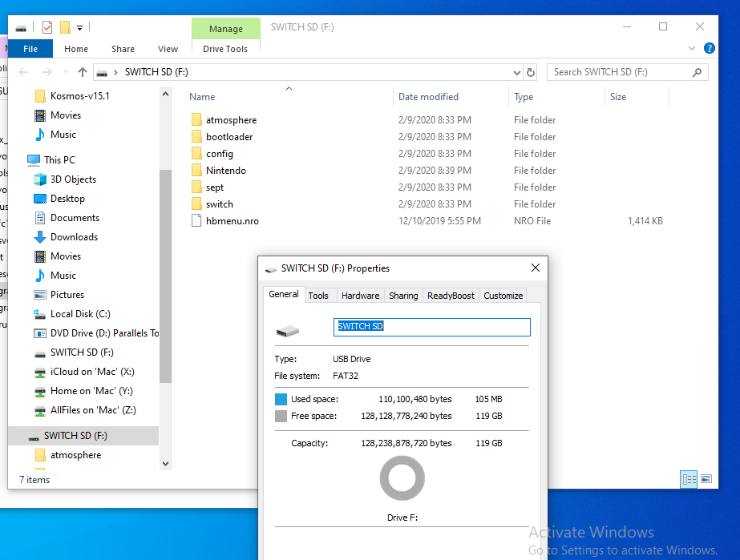Click the navigation pane scrollbar thumb

165,276
